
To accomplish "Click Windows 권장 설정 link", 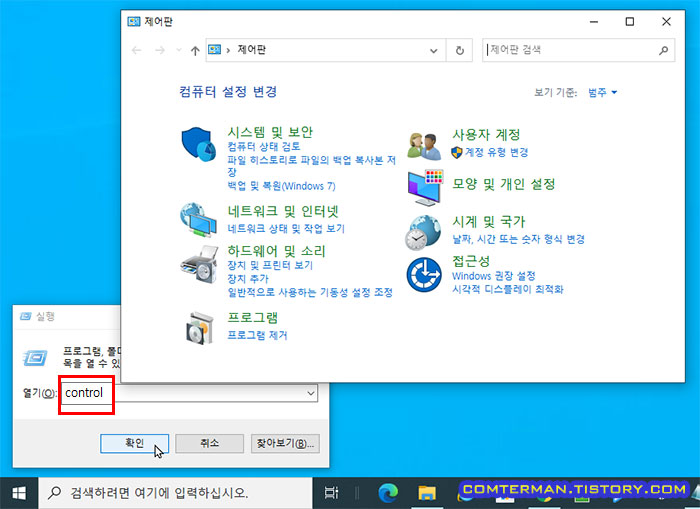I will (x=493, y=276).
